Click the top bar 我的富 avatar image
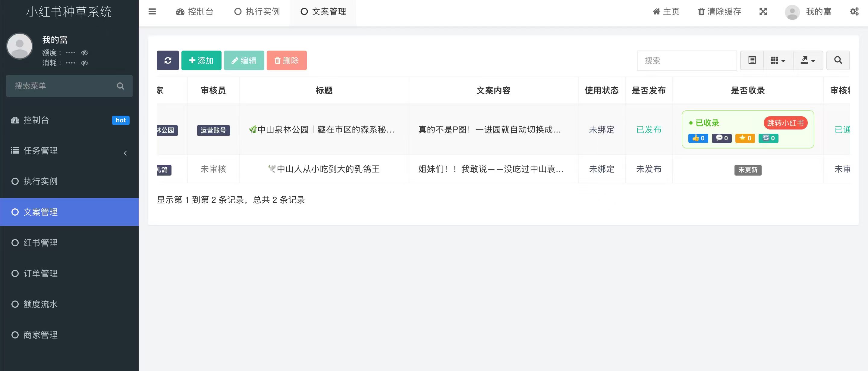Viewport: 868px width, 371px height. point(792,12)
